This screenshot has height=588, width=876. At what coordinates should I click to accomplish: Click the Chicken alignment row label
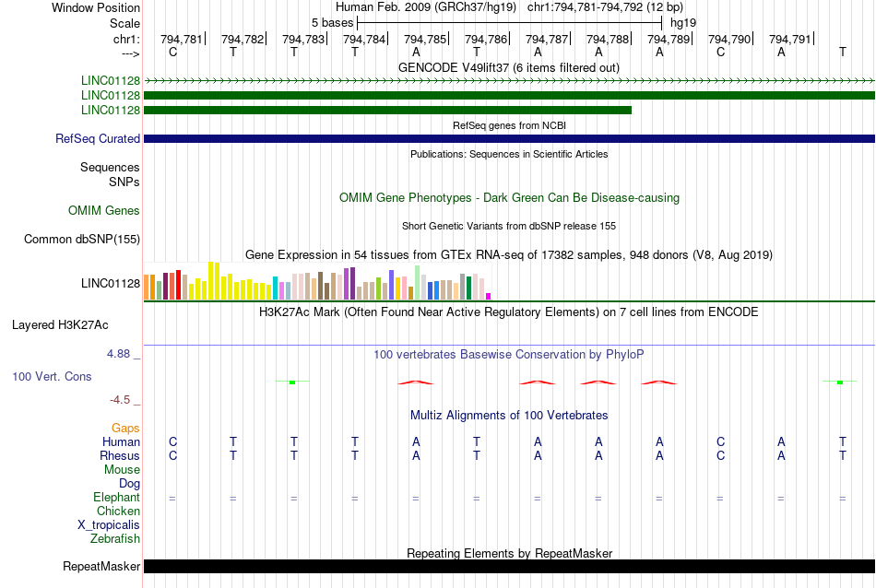coord(118,511)
